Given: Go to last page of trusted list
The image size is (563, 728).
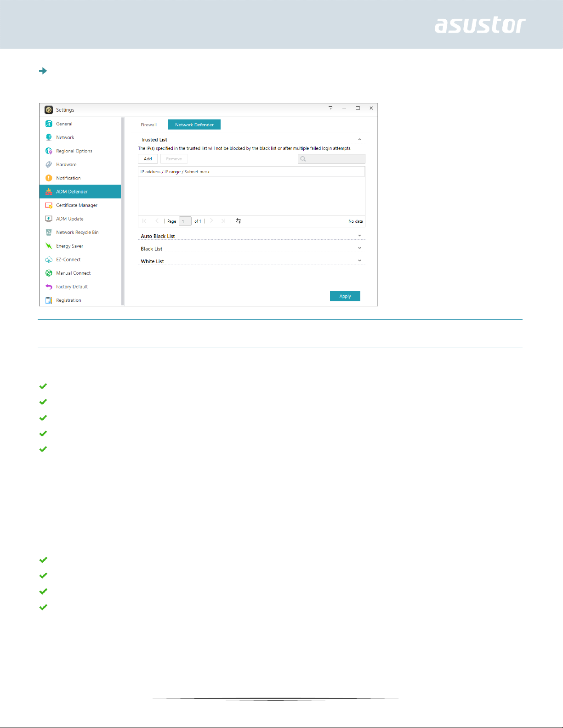Looking at the screenshot, I should pyautogui.click(x=223, y=221).
